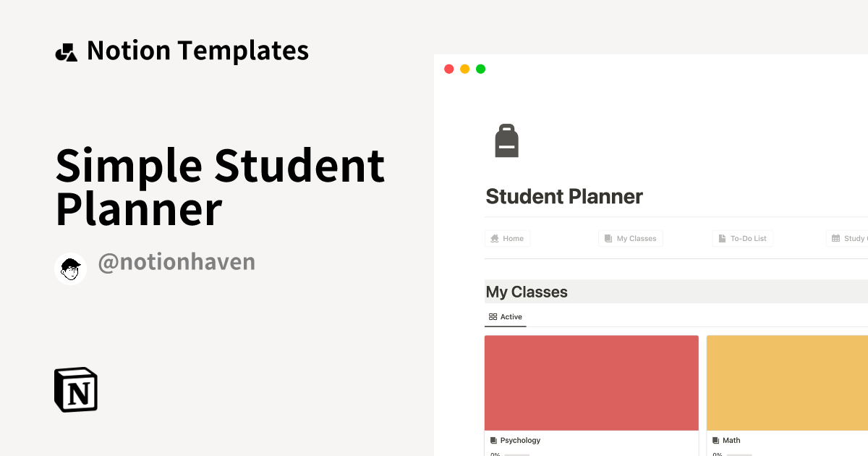Image resolution: width=868 pixels, height=456 pixels.
Task: Click the Home navigation icon
Action: (495, 238)
